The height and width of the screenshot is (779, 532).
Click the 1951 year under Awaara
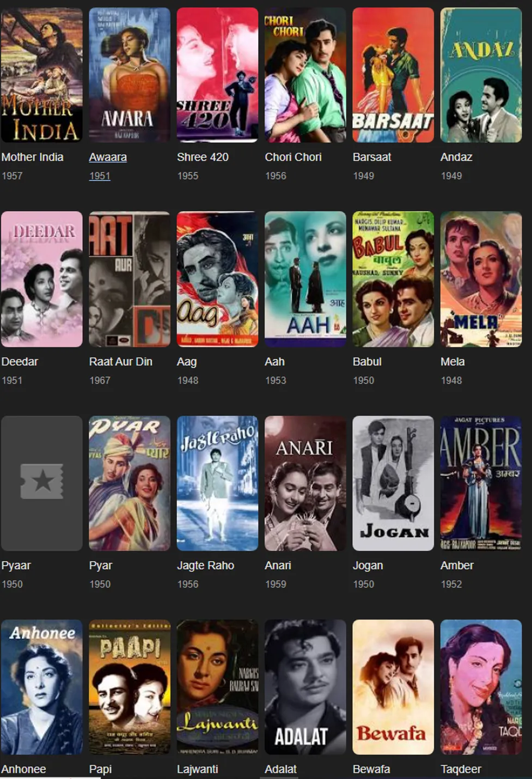tap(100, 176)
